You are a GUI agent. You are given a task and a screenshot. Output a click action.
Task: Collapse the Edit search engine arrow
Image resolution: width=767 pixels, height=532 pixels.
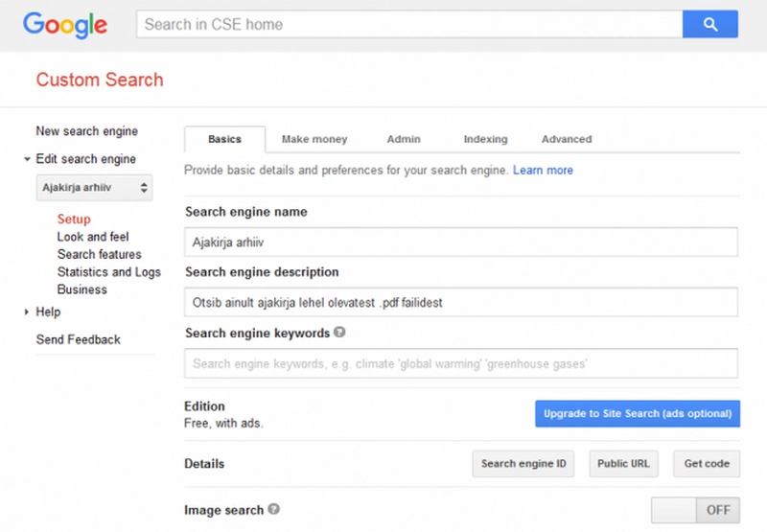pyautogui.click(x=28, y=159)
